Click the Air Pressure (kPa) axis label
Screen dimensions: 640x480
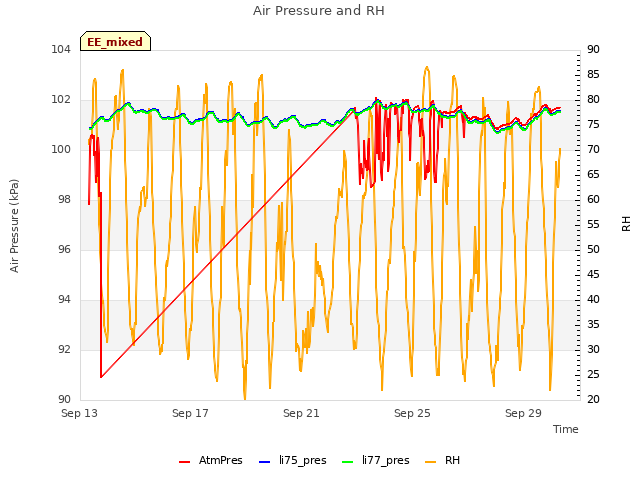click(x=14, y=226)
